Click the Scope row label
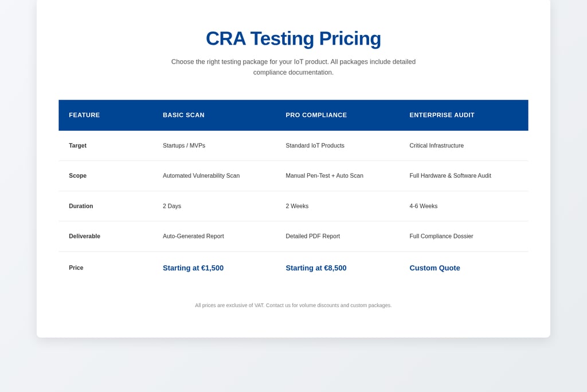This screenshot has height=392, width=587. click(77, 176)
